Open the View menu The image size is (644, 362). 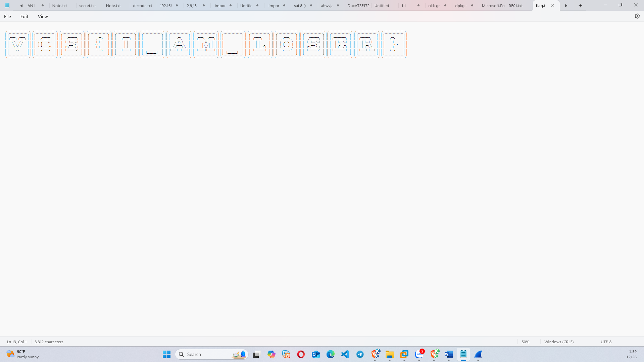tap(42, 16)
